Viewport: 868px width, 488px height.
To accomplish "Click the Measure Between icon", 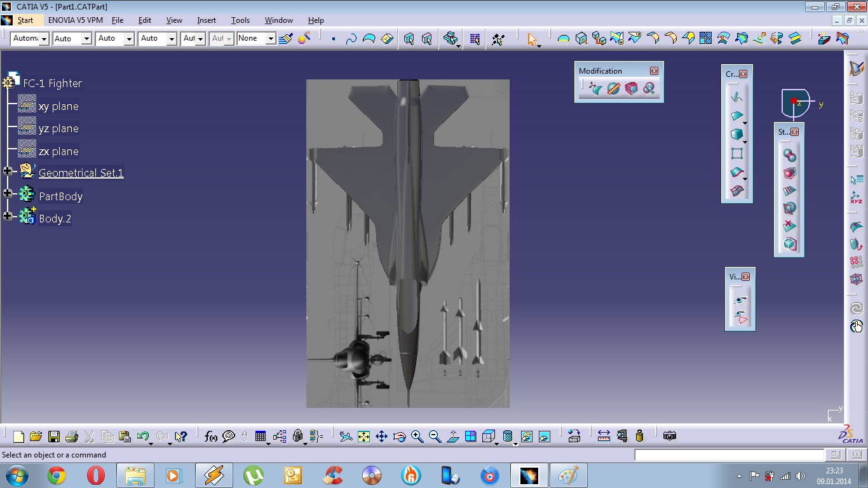I will pos(604,436).
